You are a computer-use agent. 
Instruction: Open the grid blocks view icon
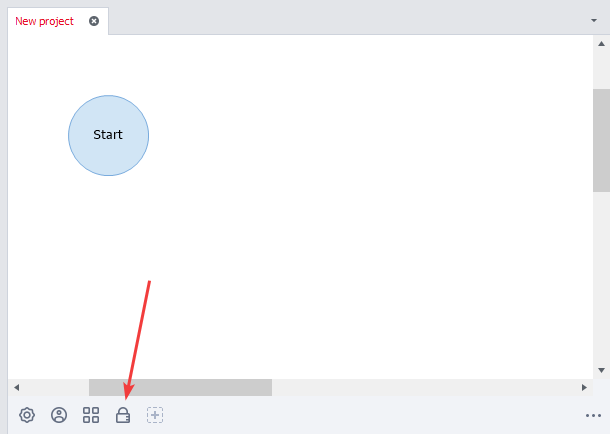[x=91, y=415]
